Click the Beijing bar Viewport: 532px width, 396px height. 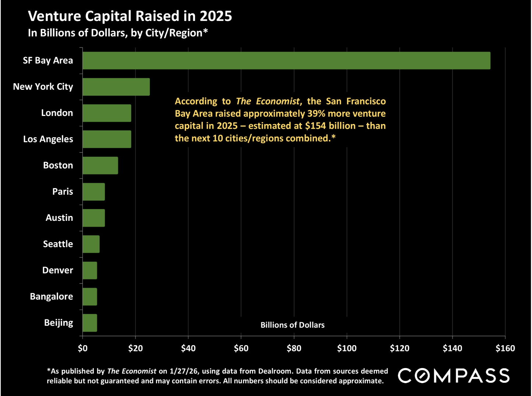tap(90, 323)
